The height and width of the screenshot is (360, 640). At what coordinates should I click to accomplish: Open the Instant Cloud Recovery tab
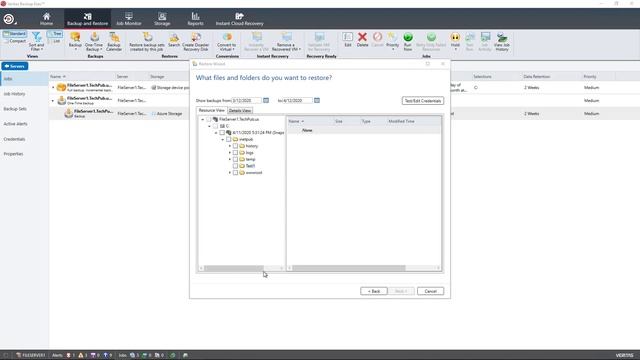click(240, 19)
